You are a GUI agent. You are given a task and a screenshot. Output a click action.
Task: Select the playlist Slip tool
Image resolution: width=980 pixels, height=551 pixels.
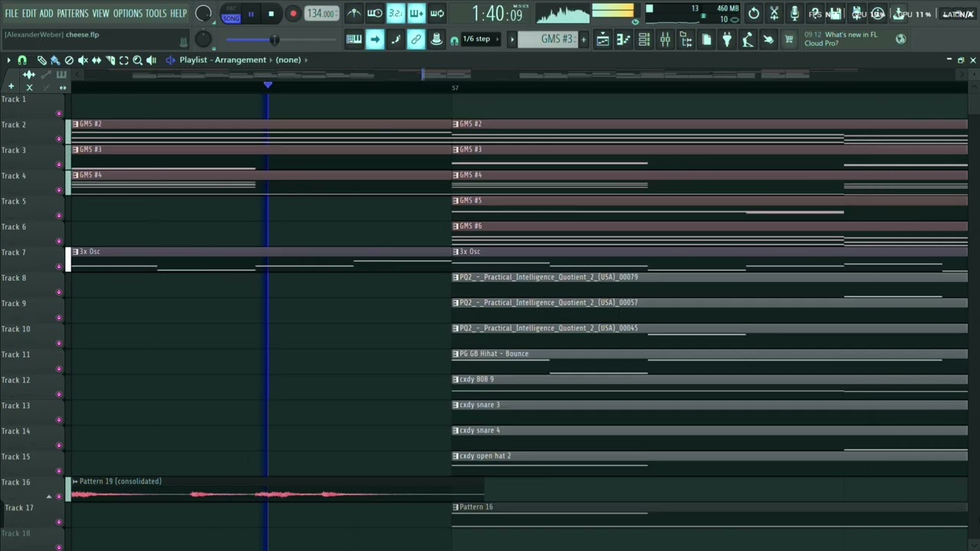pos(96,60)
